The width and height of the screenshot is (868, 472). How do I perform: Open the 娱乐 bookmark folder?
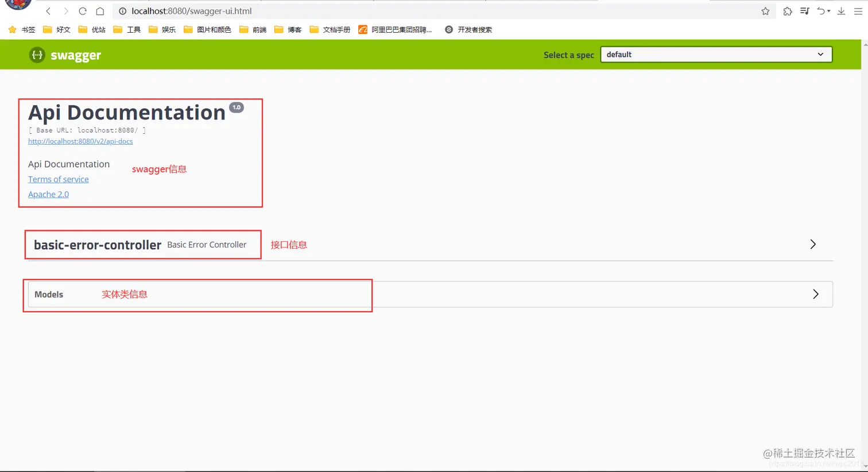click(x=162, y=29)
